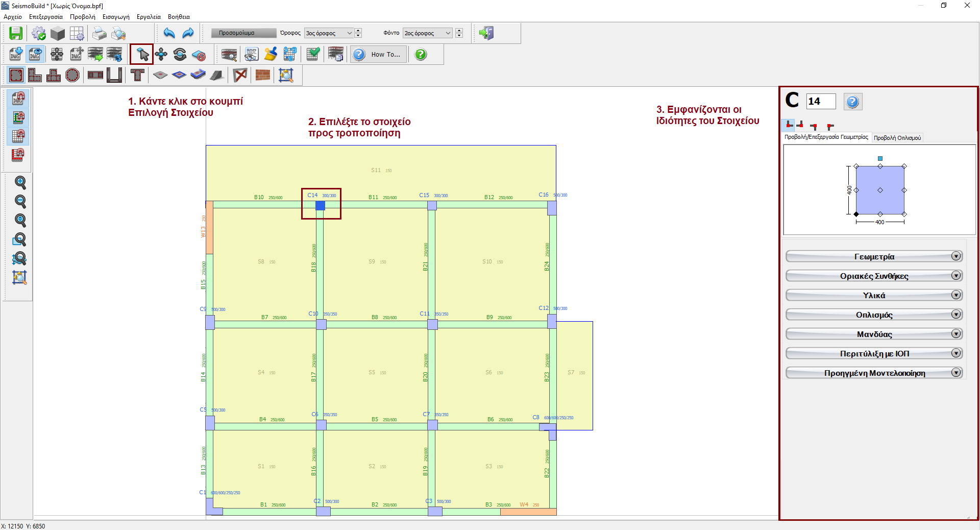Screen dimensions: 980x530
Task: Toggle the DWG visibility eye button
Action: (35, 54)
